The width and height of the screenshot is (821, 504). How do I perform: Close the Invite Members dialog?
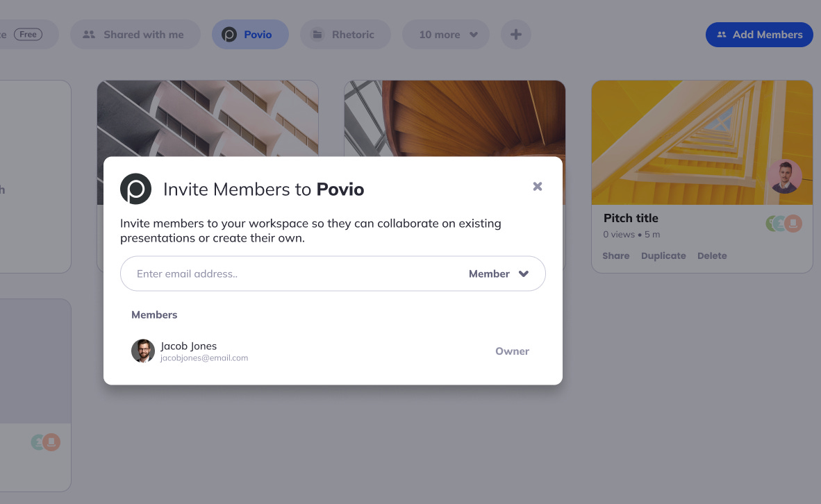537,186
